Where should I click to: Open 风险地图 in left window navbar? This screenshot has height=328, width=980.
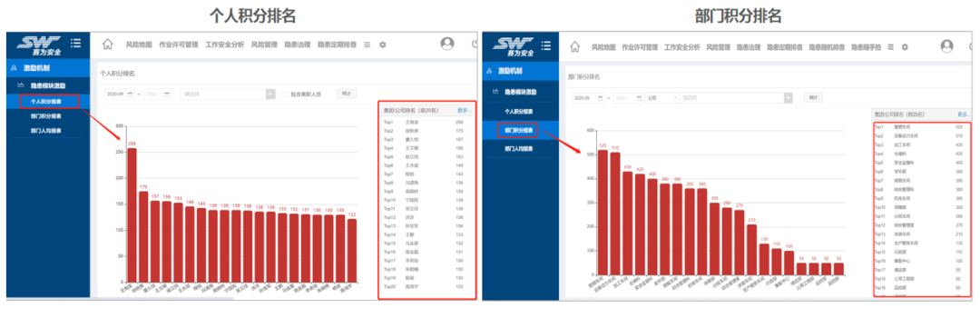[139, 45]
